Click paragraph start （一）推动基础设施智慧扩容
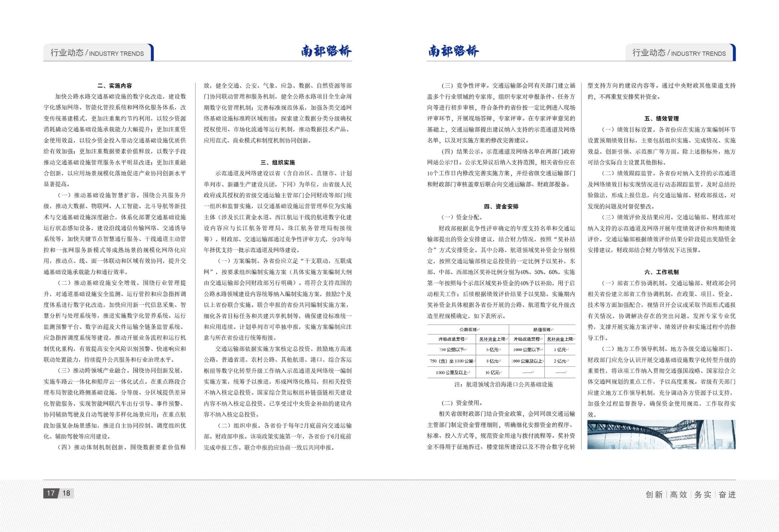779x532 pixels. click(x=97, y=195)
